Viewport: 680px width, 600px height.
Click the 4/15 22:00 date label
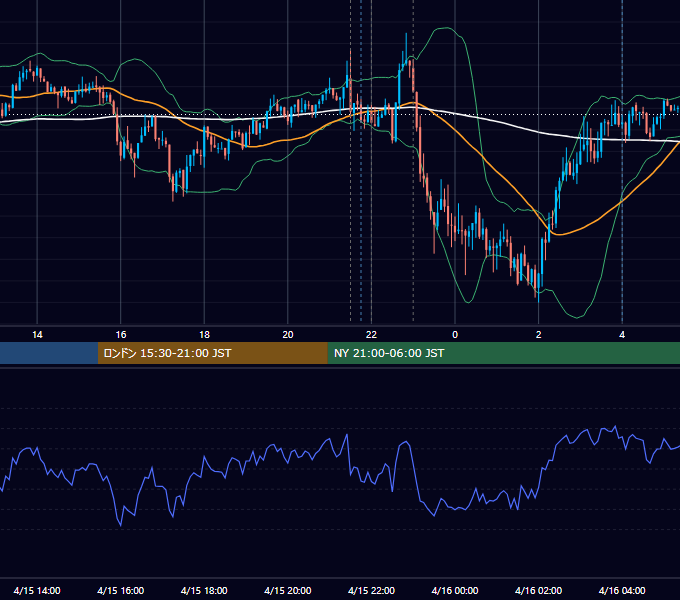pyautogui.click(x=371, y=590)
